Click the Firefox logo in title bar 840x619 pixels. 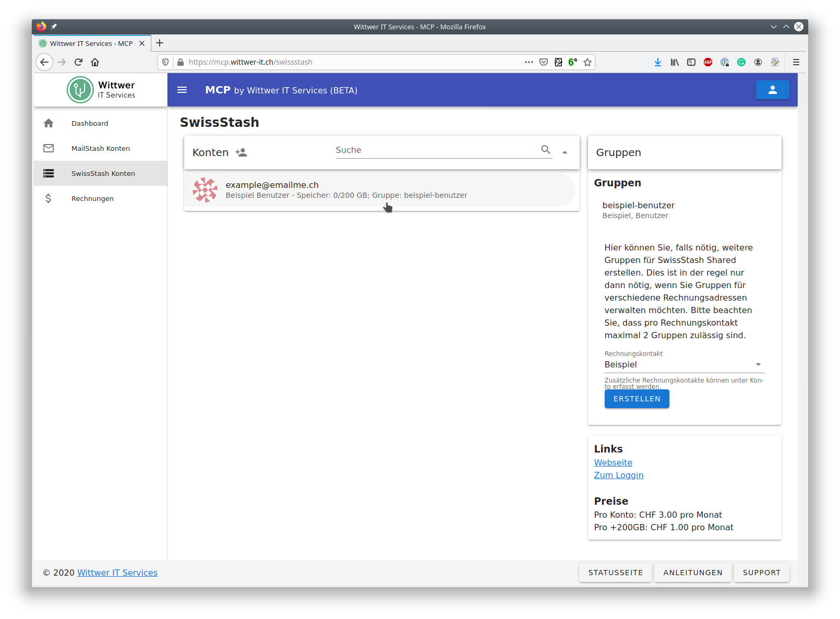(x=41, y=27)
